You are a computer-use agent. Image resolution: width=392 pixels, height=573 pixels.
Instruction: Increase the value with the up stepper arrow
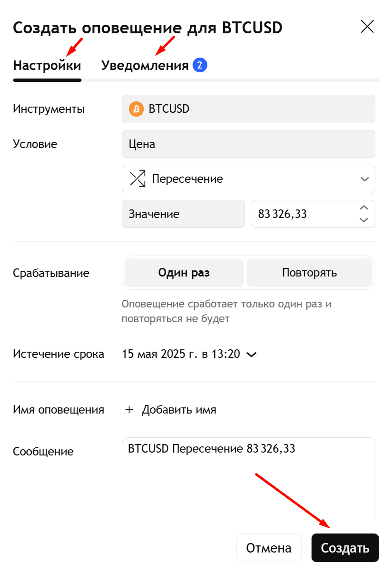coord(364,208)
